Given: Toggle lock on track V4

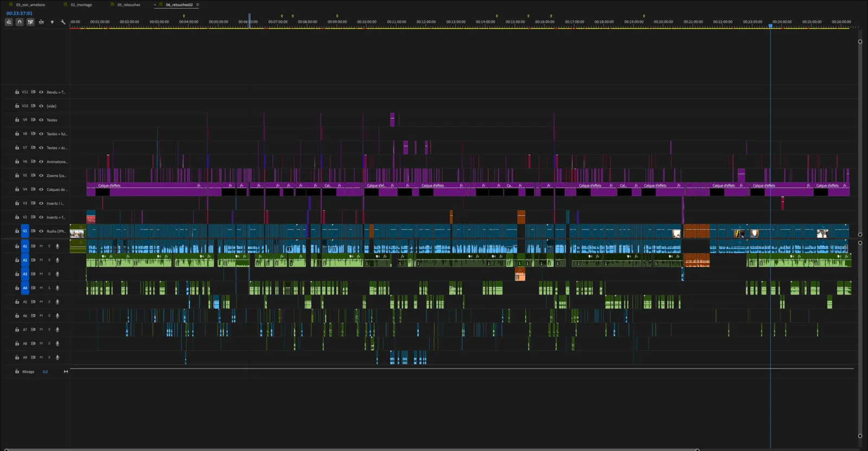Looking at the screenshot, I should [17, 189].
